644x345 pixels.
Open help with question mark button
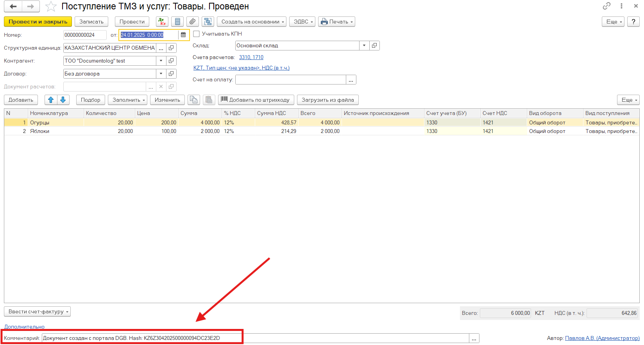(633, 22)
